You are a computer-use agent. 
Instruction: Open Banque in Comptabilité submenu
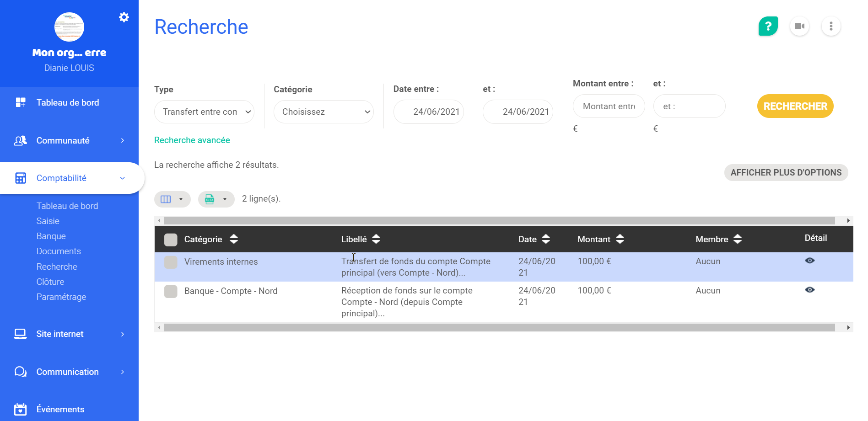pyautogui.click(x=51, y=236)
